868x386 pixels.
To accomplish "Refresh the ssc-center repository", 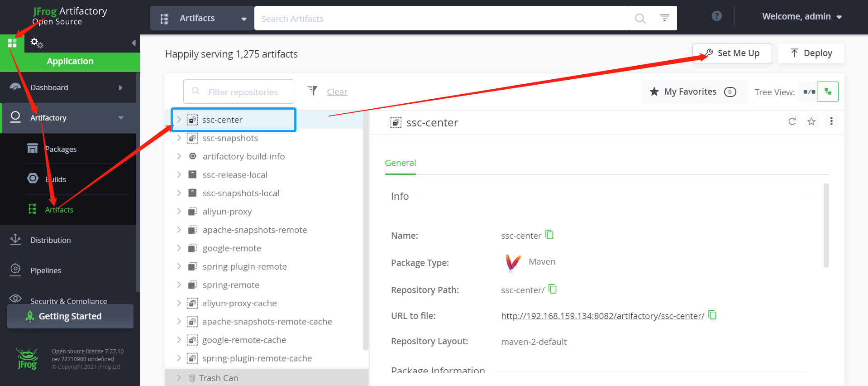I will (792, 121).
